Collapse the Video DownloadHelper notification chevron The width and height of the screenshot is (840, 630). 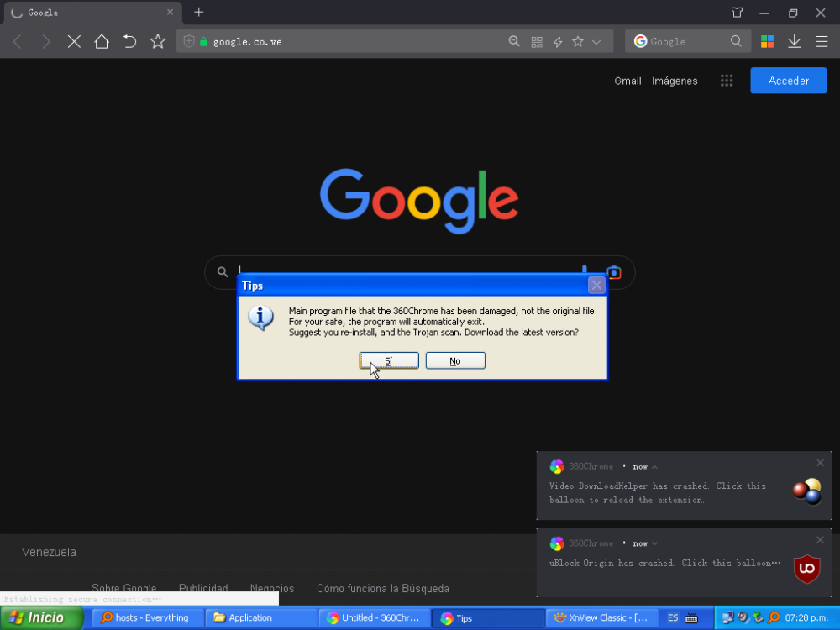655,467
